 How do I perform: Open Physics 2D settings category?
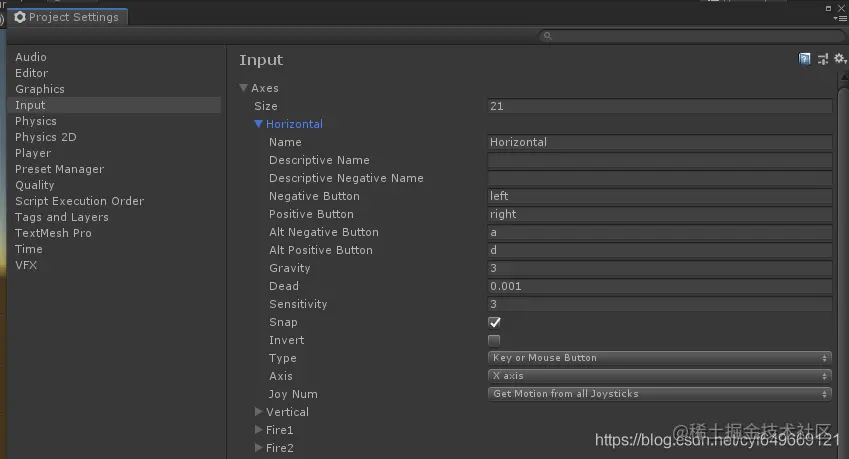(x=45, y=137)
